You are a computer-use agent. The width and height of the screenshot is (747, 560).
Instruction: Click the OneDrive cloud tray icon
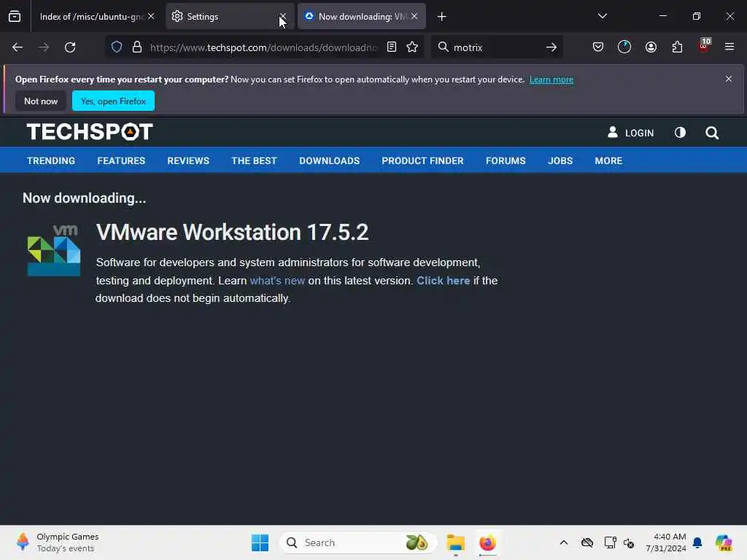(587, 542)
